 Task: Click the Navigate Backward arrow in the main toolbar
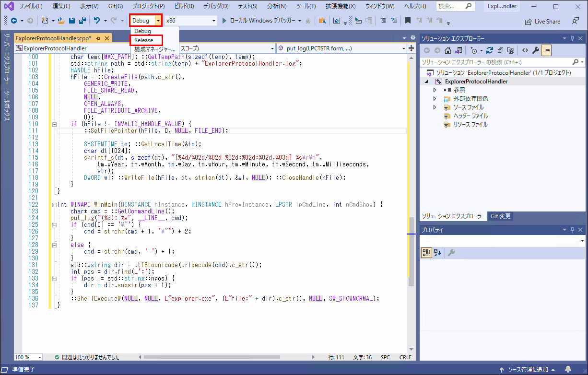point(13,21)
